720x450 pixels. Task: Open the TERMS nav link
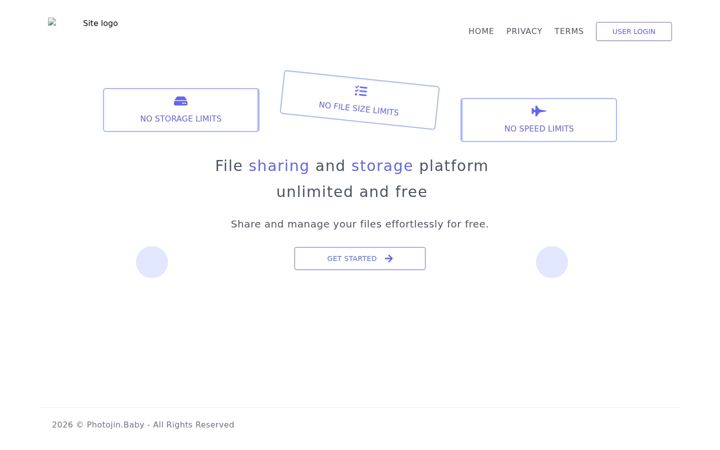pyautogui.click(x=568, y=31)
